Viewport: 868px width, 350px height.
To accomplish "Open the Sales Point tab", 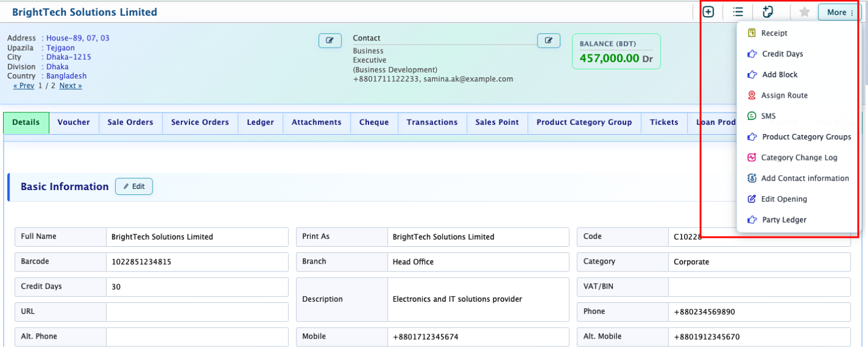I will click(x=497, y=122).
